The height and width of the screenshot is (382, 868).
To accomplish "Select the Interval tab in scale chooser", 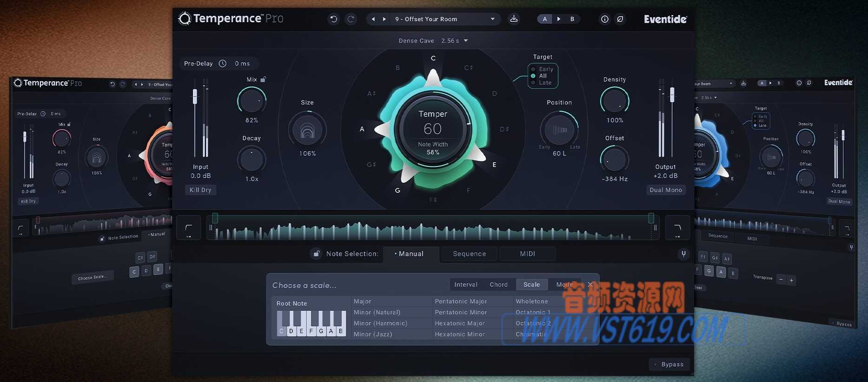I will click(x=466, y=284).
